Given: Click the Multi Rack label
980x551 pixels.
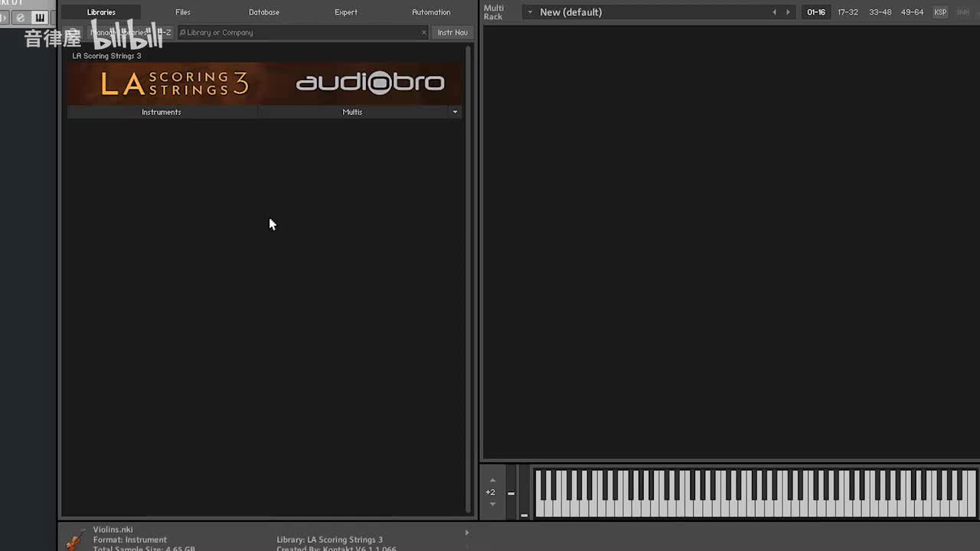Looking at the screenshot, I should (x=494, y=12).
